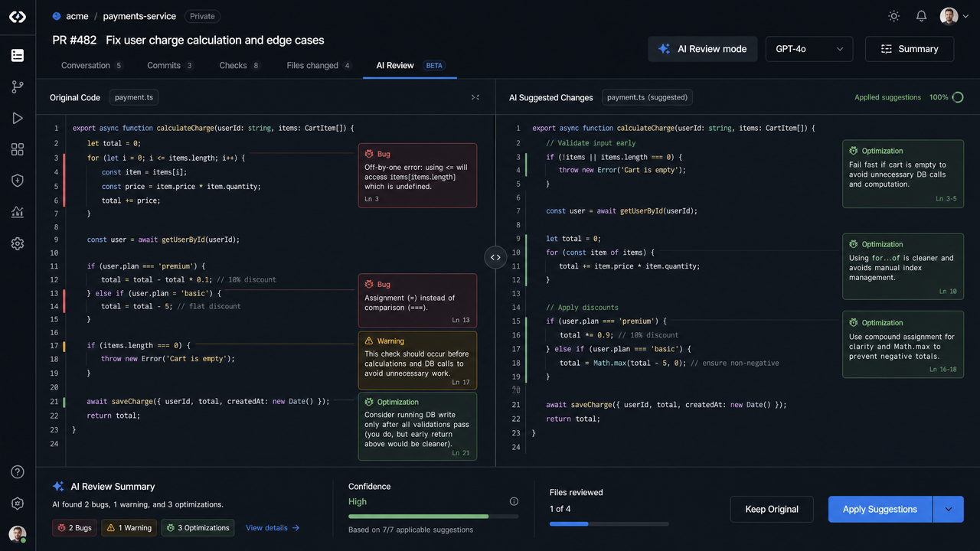
Task: Click the payment.ts (suggested) file tab
Action: [x=647, y=97]
